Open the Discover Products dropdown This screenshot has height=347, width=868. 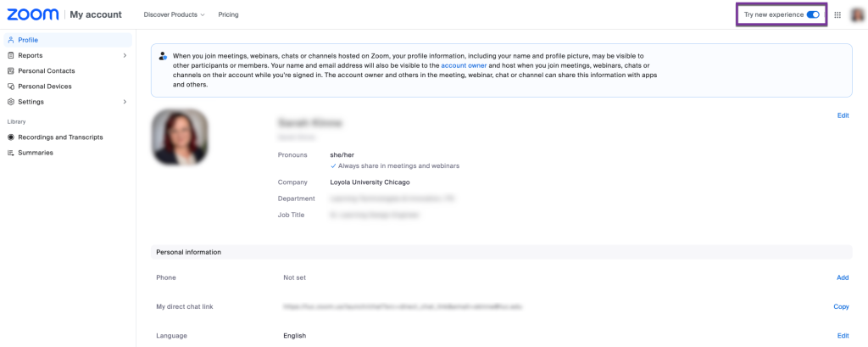(174, 15)
